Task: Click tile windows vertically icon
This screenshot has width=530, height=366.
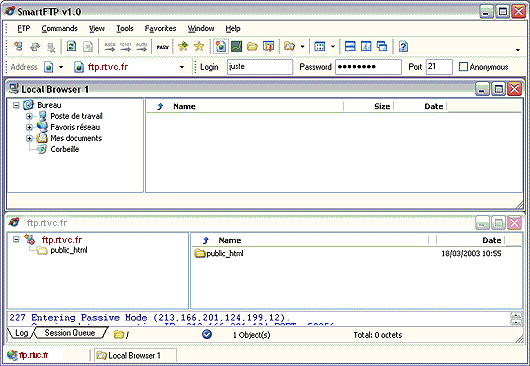Action: [x=366, y=46]
